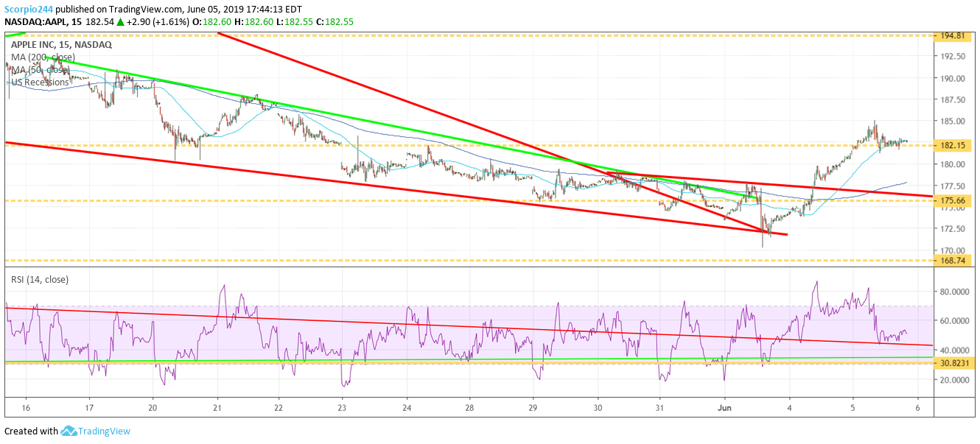Click the O:182.60 open value

pyautogui.click(x=212, y=22)
